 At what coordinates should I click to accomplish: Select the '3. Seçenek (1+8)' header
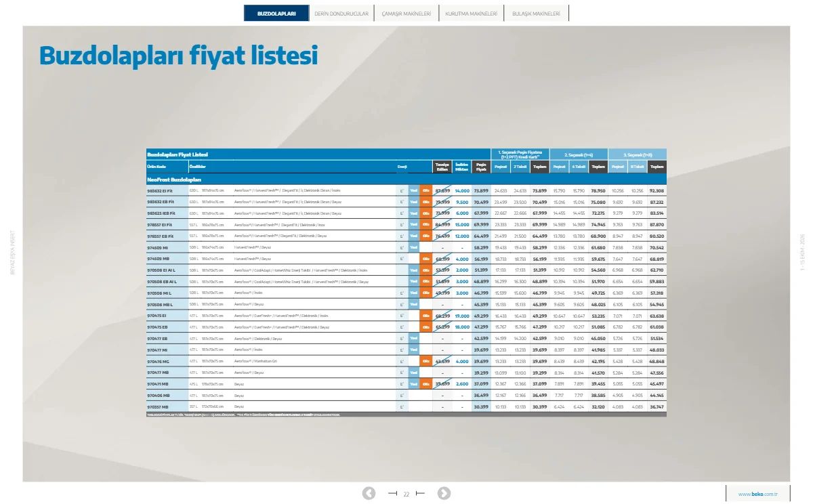click(638, 154)
